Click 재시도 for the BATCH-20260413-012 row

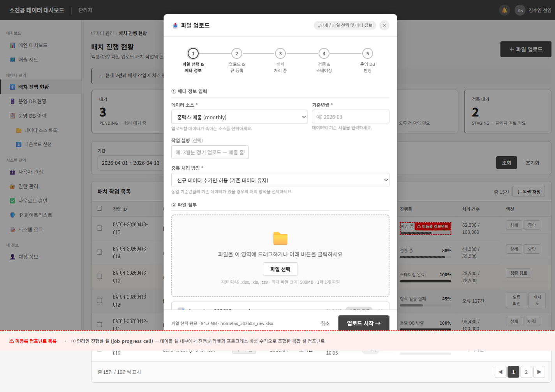[x=537, y=300]
